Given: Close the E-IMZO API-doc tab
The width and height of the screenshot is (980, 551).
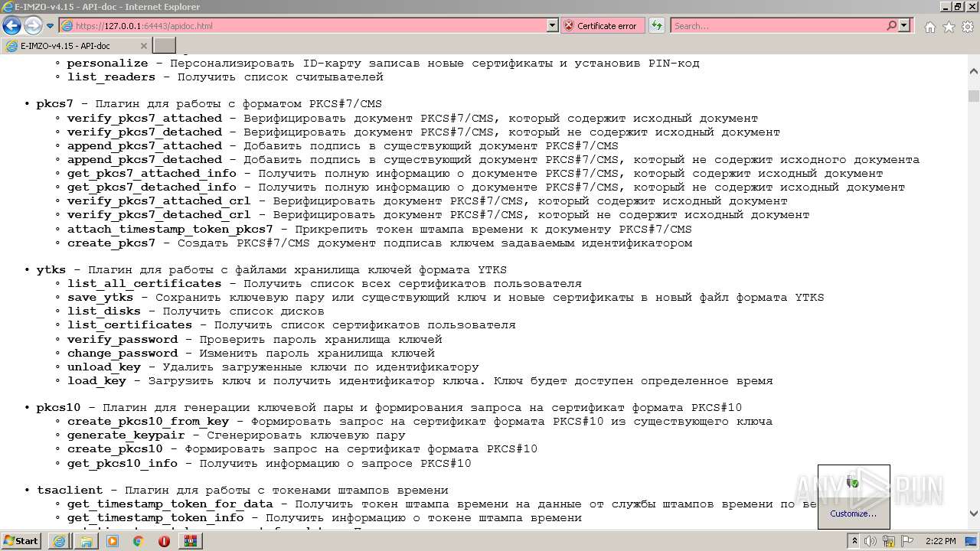Looking at the screenshot, I should coord(144,46).
